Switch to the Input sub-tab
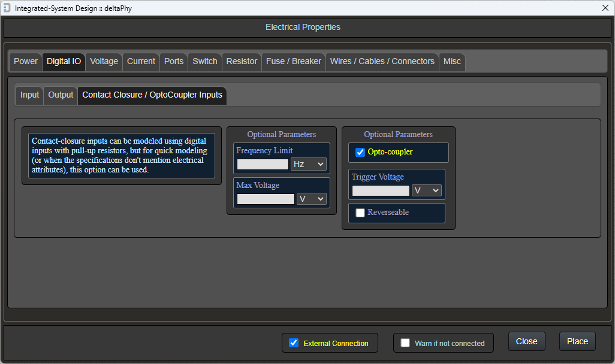This screenshot has height=364, width=615. pos(29,95)
